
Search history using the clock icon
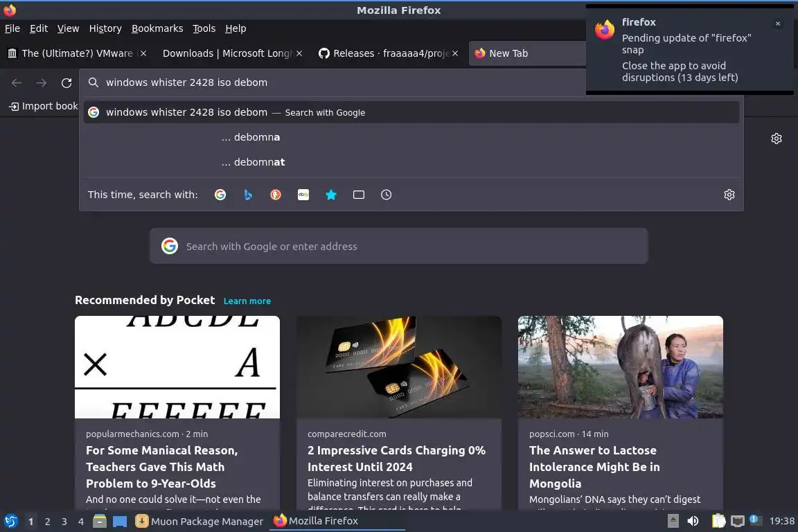(387, 195)
